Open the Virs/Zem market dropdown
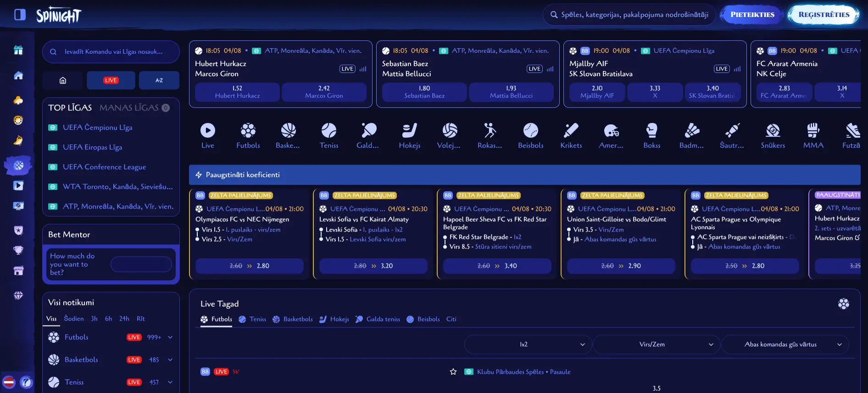868x393 pixels. 657,344
